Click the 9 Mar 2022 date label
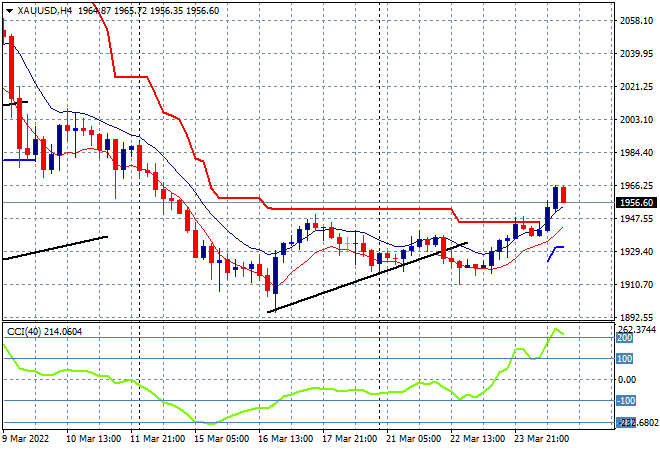The image size is (660, 450). 26,439
